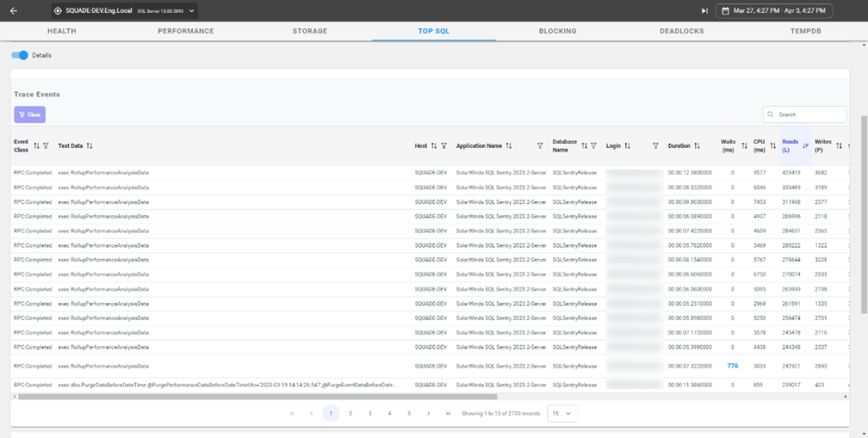Click the exec dbo.PurgeDataBeforeDateTime text cell
This screenshot has height=438, width=868.
click(227, 384)
